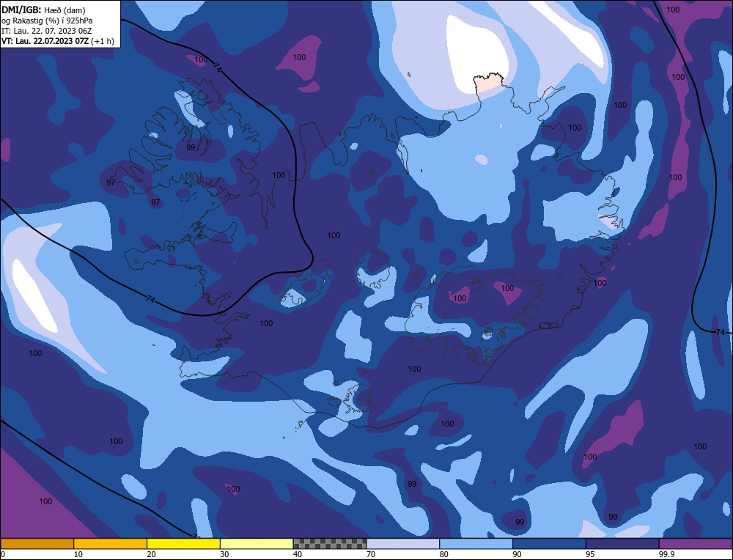
Task: Pick the light blue 80–90 legend swatch
Action: click(476, 543)
